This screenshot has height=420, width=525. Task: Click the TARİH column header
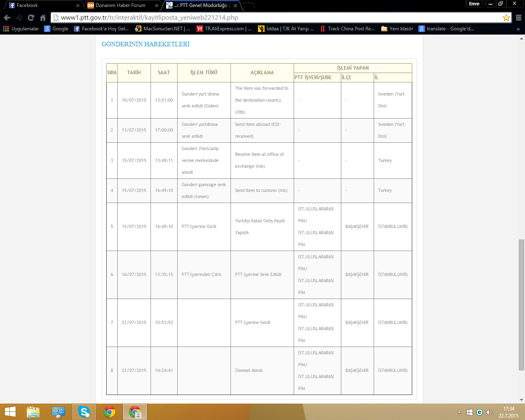(x=134, y=73)
